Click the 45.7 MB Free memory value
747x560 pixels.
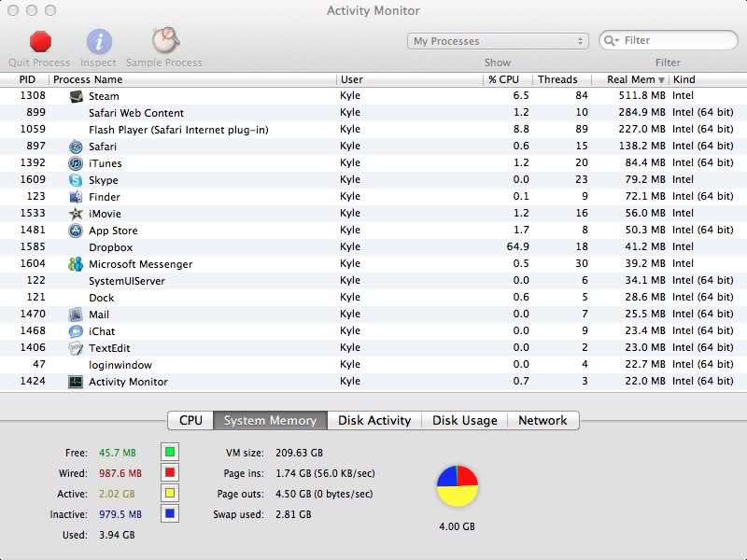pos(118,453)
